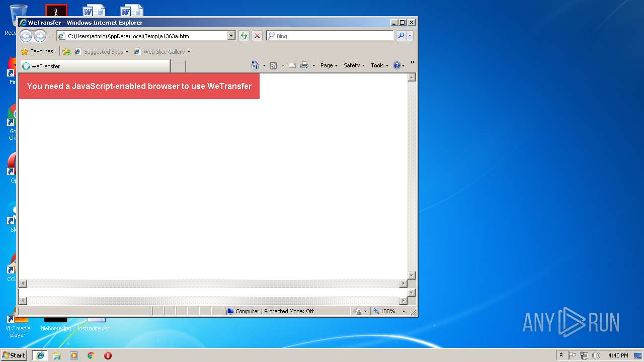Launch Opera from taskbar
Screen dimensions: 644x362
[108, 355]
